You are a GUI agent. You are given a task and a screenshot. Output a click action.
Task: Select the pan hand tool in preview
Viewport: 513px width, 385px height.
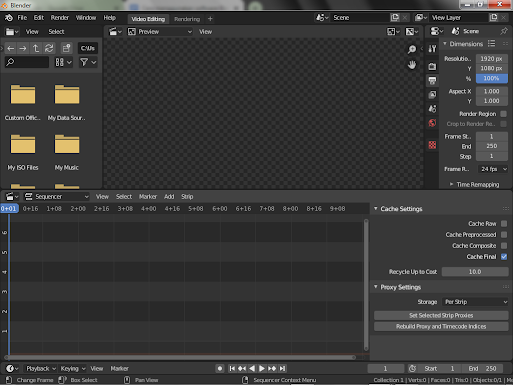click(x=412, y=65)
